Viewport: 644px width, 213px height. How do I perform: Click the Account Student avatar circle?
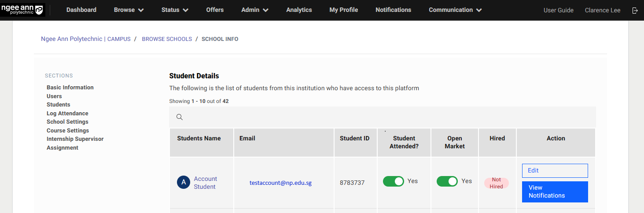point(184,182)
